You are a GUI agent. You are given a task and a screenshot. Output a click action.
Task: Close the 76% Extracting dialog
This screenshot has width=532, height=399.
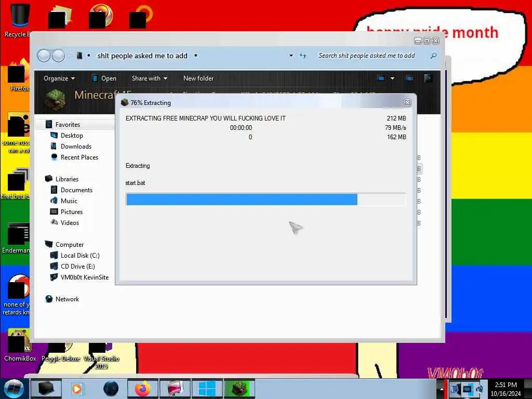tap(407, 102)
